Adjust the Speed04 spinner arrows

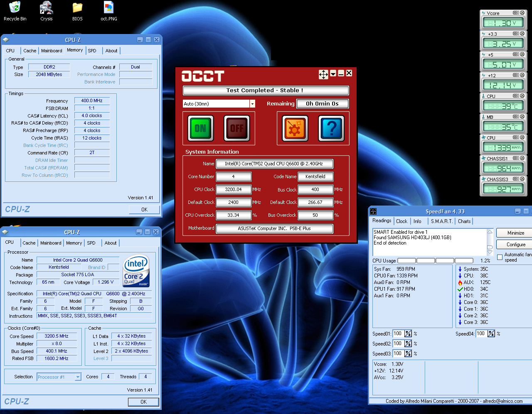(491, 333)
